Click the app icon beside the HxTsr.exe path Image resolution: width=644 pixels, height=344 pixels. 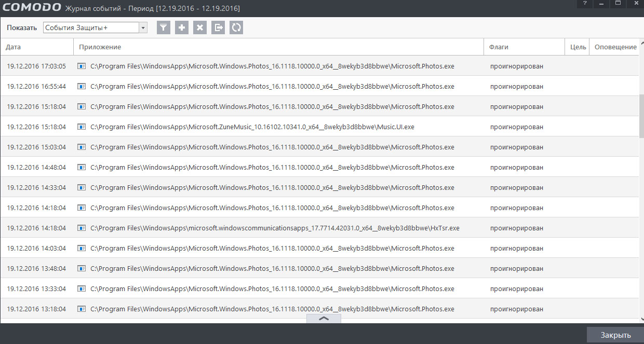coord(82,228)
